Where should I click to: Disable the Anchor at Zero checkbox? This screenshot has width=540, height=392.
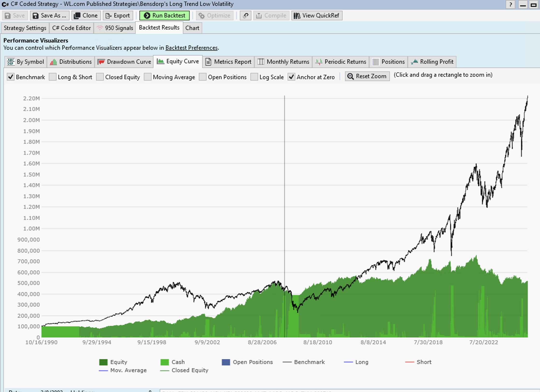(291, 77)
